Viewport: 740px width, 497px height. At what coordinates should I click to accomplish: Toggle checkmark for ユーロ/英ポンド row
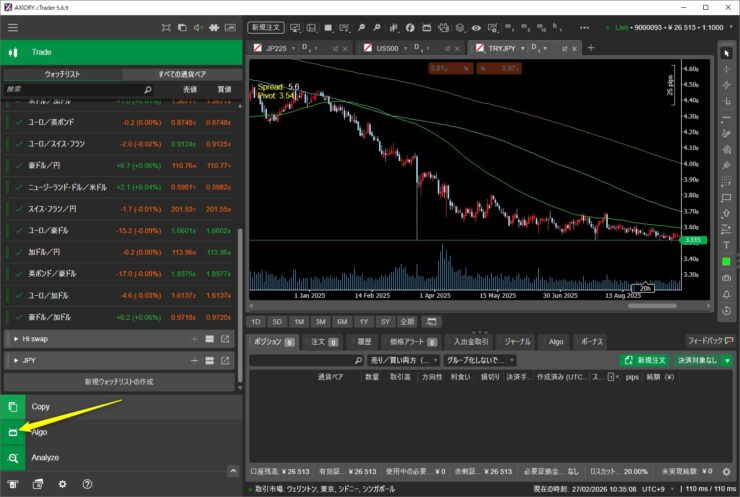[18, 122]
